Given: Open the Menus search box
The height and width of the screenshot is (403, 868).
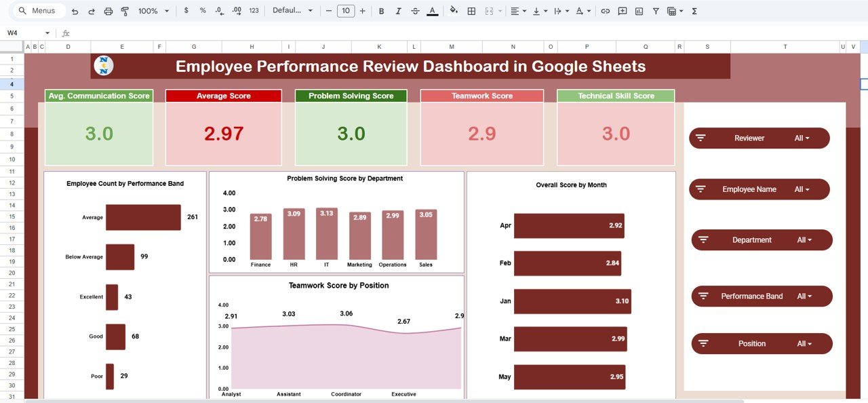Looking at the screenshot, I should coord(37,10).
